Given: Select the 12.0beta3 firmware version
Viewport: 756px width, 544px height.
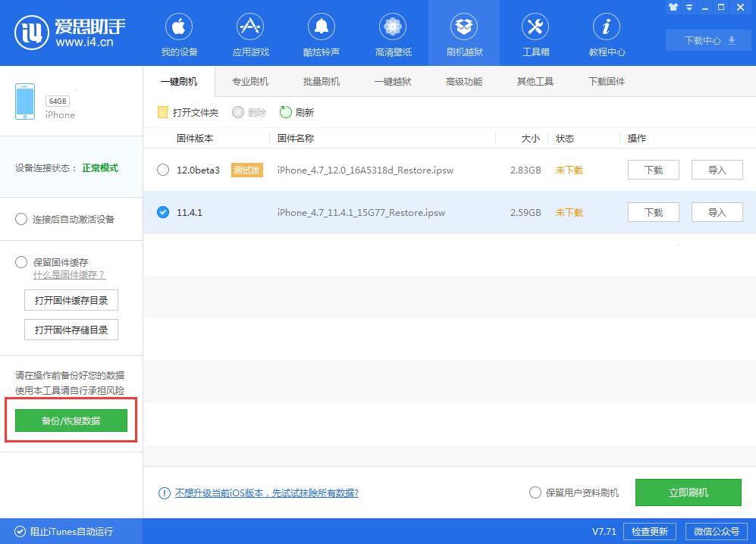Looking at the screenshot, I should [162, 170].
